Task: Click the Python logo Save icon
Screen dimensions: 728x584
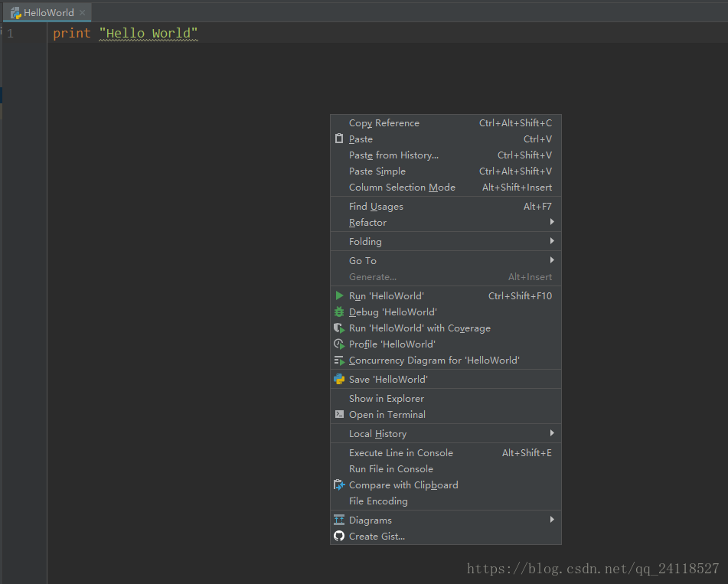Action: coord(339,380)
